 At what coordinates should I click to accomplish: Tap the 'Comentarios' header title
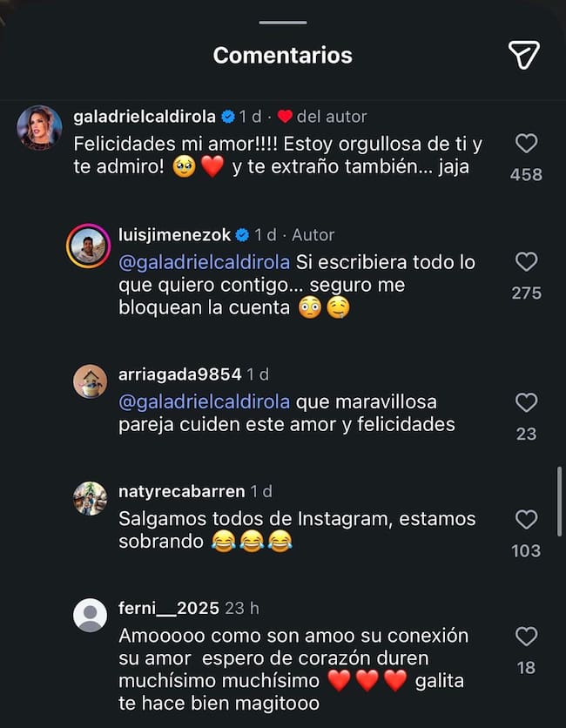coord(282,54)
